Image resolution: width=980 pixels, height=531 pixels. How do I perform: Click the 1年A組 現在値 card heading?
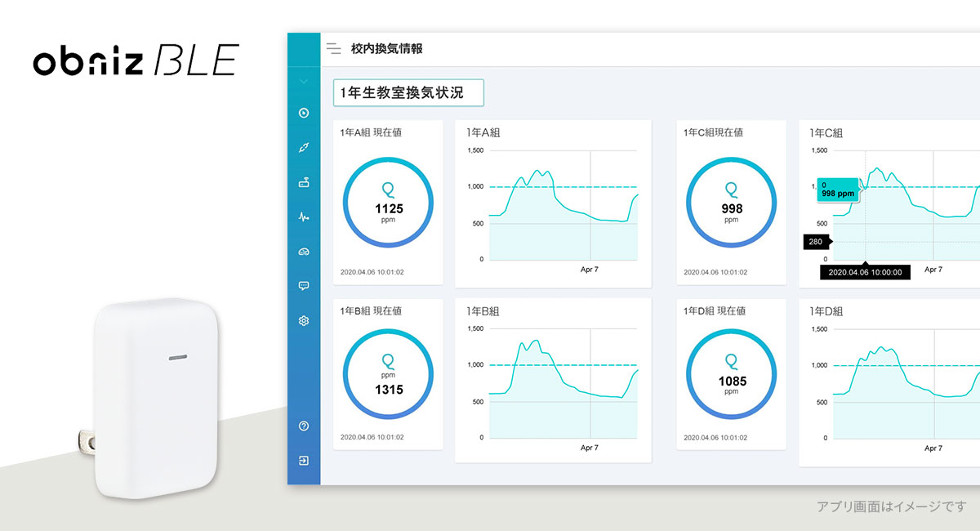371,132
